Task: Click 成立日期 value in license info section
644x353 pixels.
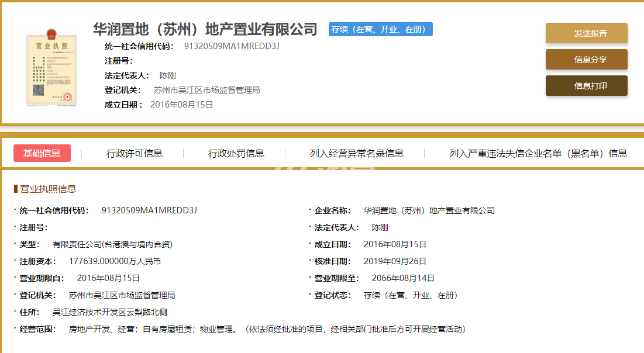Action: click(395, 244)
